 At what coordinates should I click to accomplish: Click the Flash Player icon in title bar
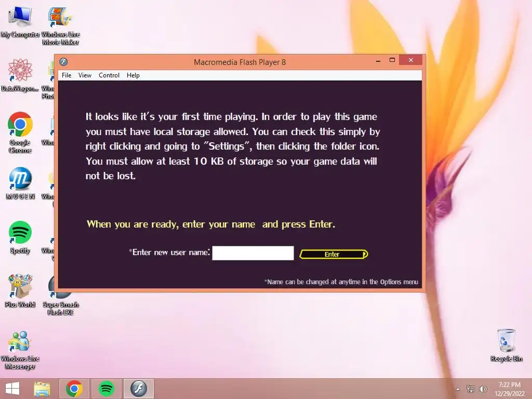coord(63,62)
